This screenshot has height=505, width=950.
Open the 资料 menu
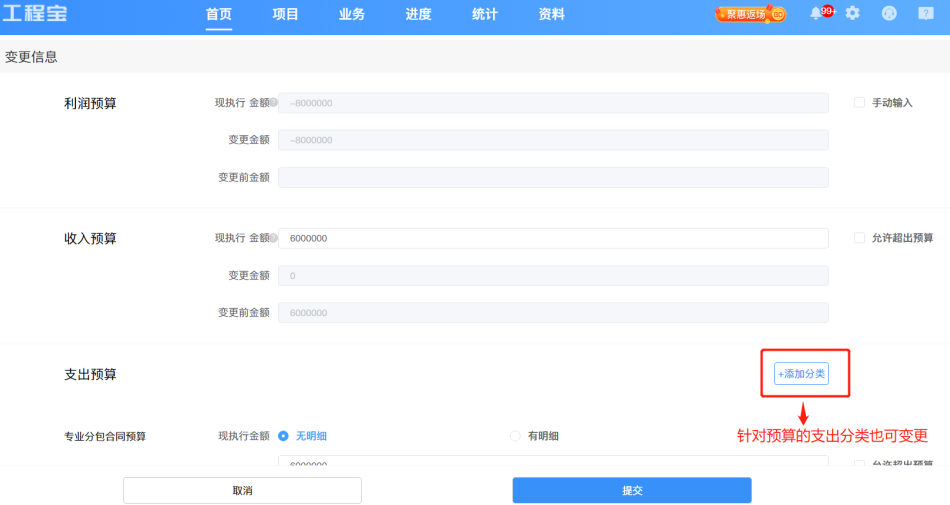[551, 14]
